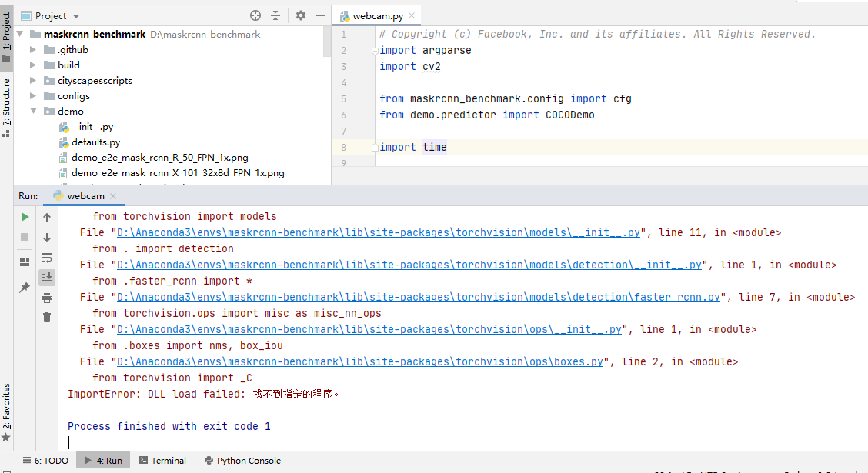Open the 1: Project side tool window
The image size is (868, 473).
pos(6,38)
